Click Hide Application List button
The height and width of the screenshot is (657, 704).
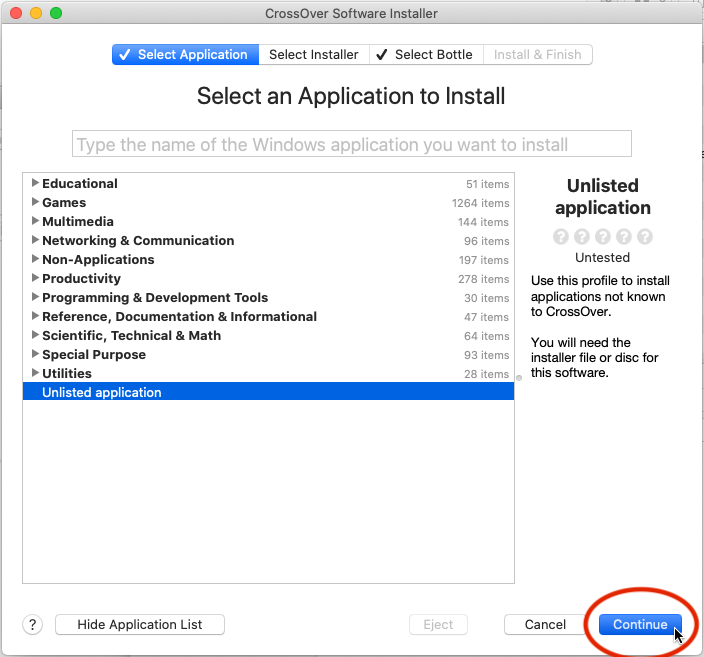pyautogui.click(x=140, y=624)
